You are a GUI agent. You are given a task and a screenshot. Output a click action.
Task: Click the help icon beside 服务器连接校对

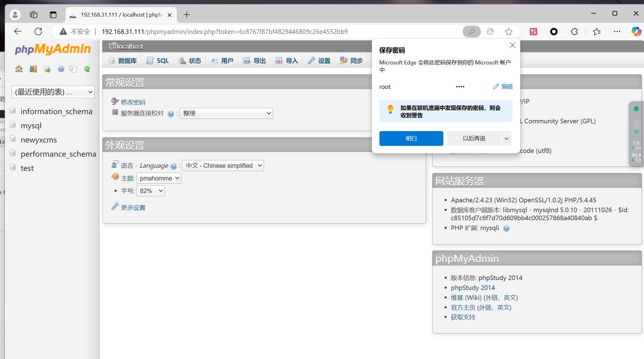[x=171, y=114]
